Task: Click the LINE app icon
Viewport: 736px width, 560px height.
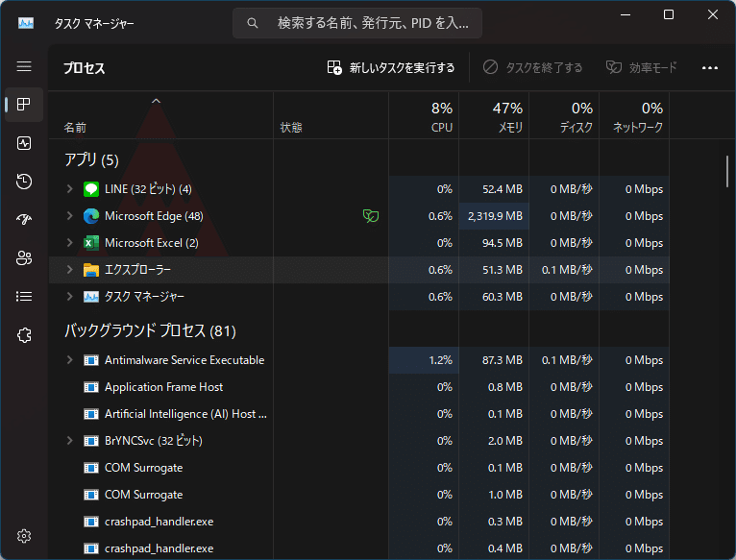Action: point(91,189)
